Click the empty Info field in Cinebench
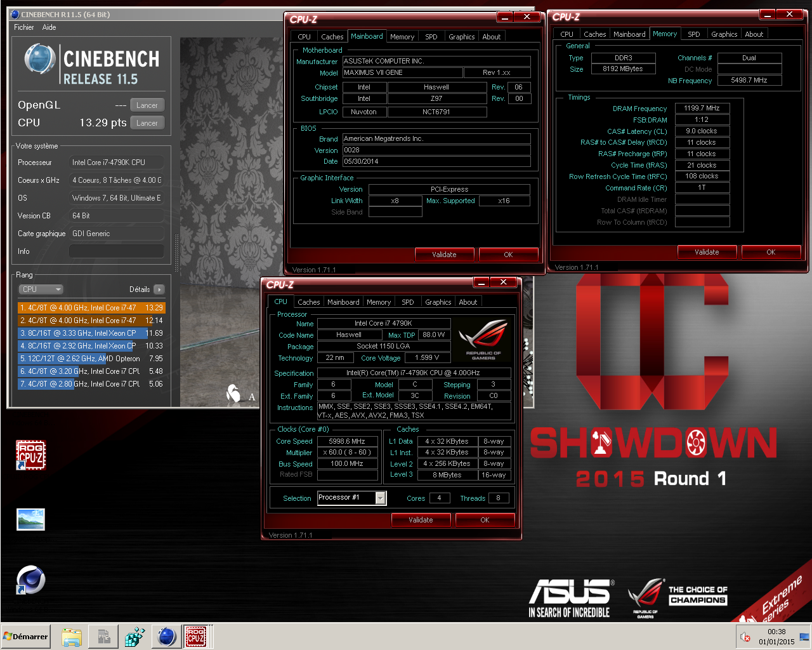 click(117, 251)
